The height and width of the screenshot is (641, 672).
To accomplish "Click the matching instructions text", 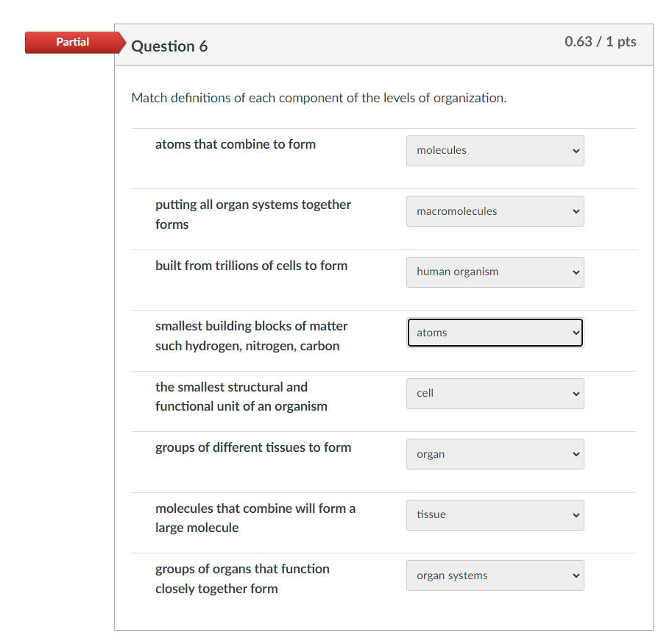I will click(318, 97).
